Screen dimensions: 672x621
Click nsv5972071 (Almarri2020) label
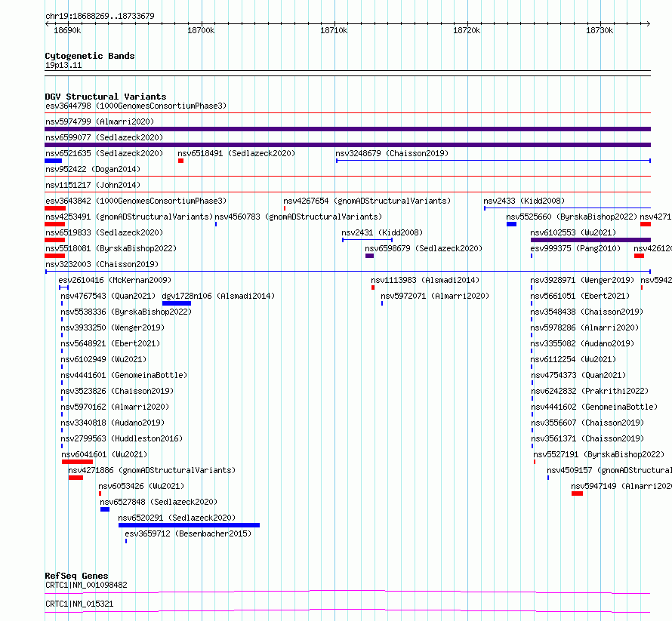click(x=435, y=296)
